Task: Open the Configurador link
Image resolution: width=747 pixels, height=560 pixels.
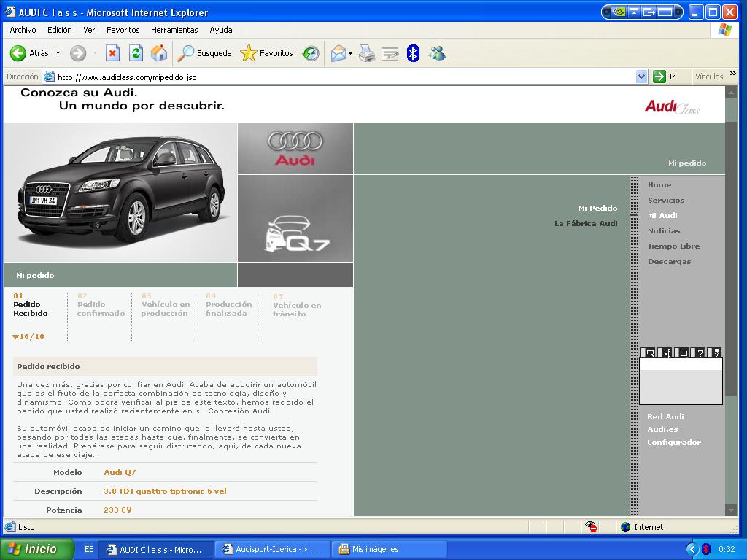Action: click(673, 442)
